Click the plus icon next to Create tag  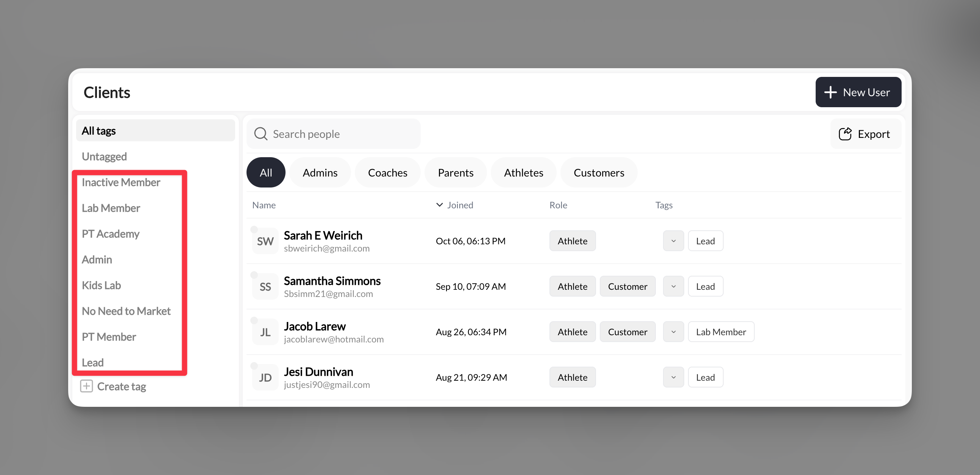point(87,386)
